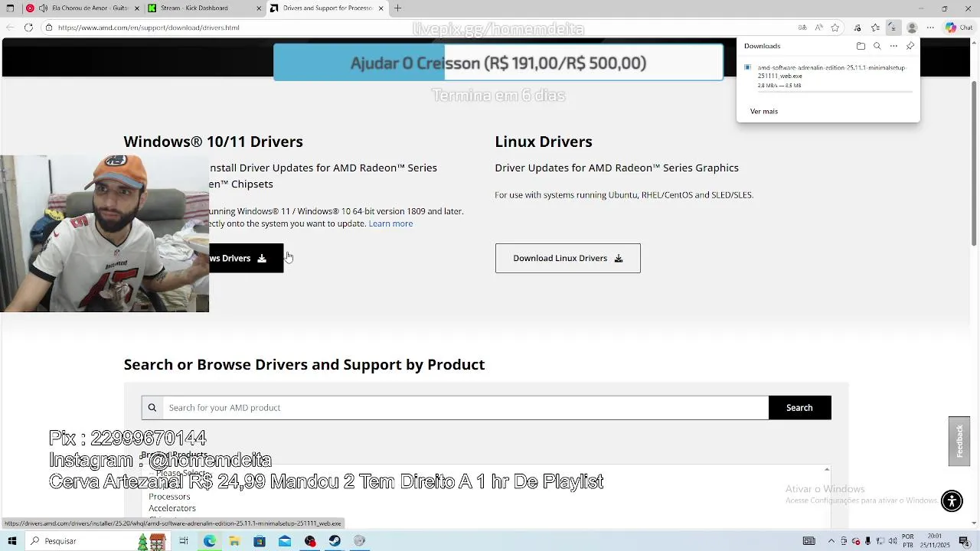Show hidden system tray icons chevron

[x=831, y=541]
